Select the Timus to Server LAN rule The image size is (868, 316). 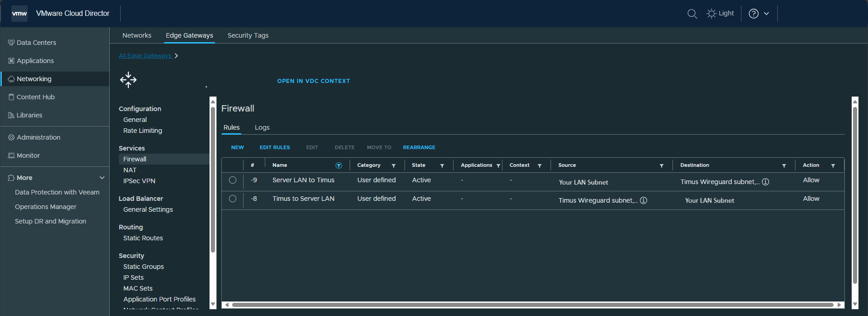point(233,199)
